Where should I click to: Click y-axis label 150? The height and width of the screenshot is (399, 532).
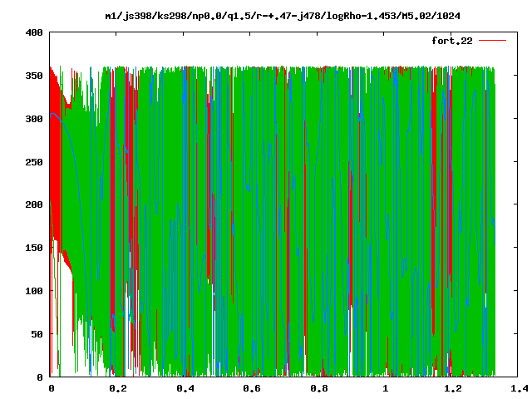34,248
